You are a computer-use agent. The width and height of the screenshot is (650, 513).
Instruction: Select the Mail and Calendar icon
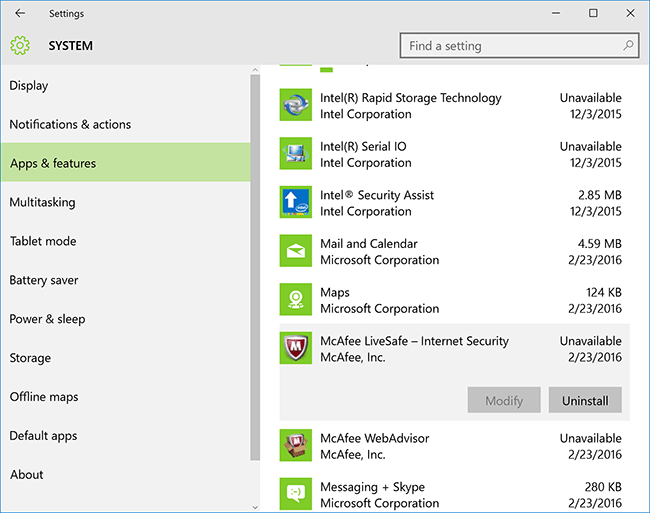(x=296, y=251)
